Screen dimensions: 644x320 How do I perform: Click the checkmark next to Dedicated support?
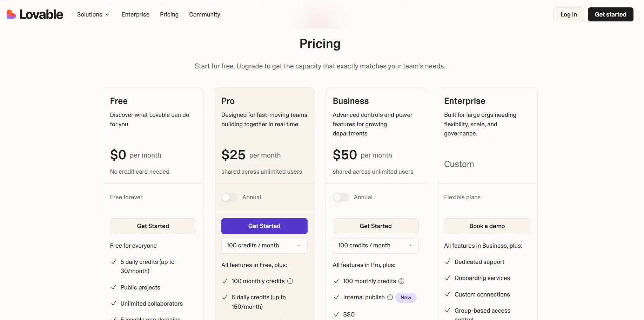pos(448,262)
